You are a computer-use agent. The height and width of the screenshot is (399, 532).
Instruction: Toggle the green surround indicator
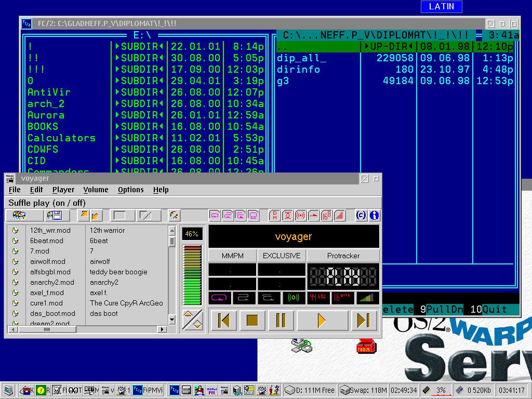[294, 298]
